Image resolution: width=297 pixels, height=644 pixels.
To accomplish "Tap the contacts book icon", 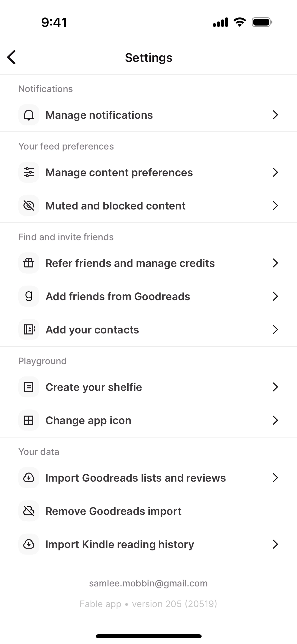I will click(x=29, y=329).
